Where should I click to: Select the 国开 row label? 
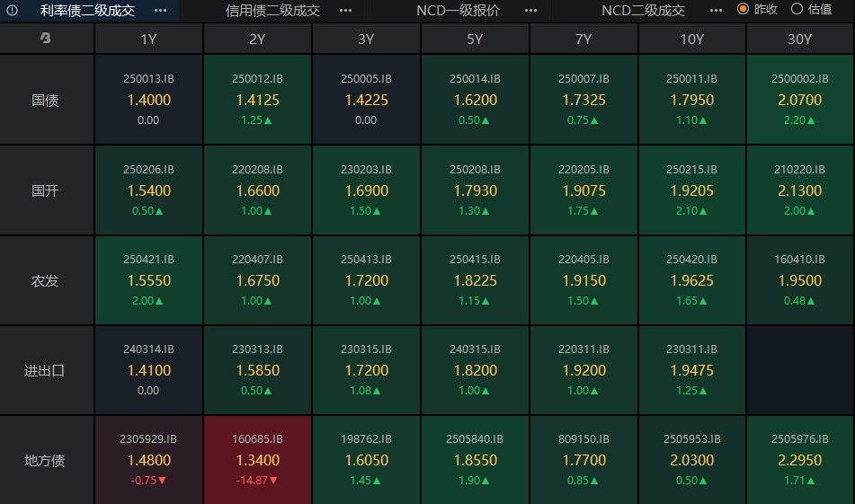(45, 190)
